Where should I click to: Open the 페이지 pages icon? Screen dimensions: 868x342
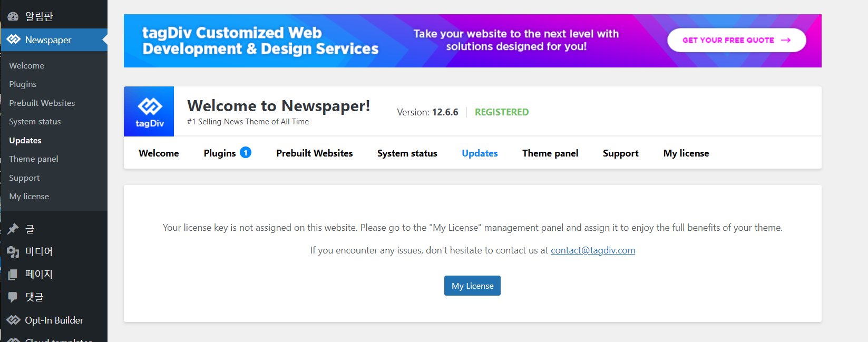pos(13,275)
